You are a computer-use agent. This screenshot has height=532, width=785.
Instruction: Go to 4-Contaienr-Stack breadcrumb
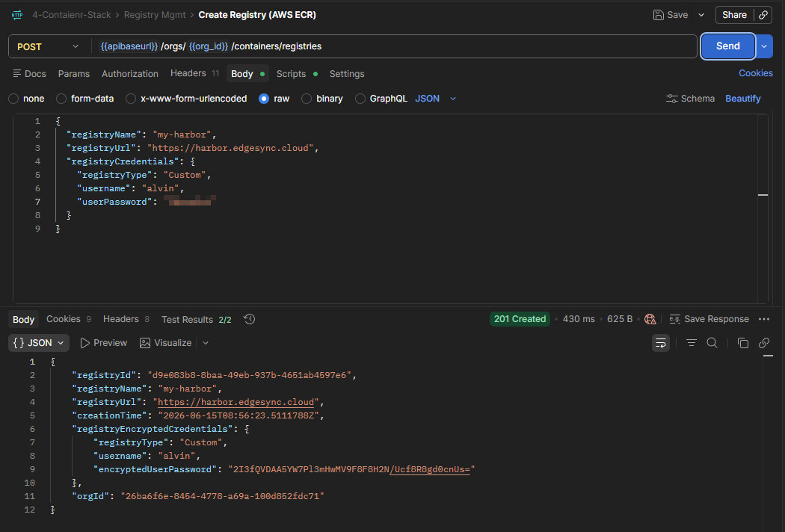click(x=72, y=15)
